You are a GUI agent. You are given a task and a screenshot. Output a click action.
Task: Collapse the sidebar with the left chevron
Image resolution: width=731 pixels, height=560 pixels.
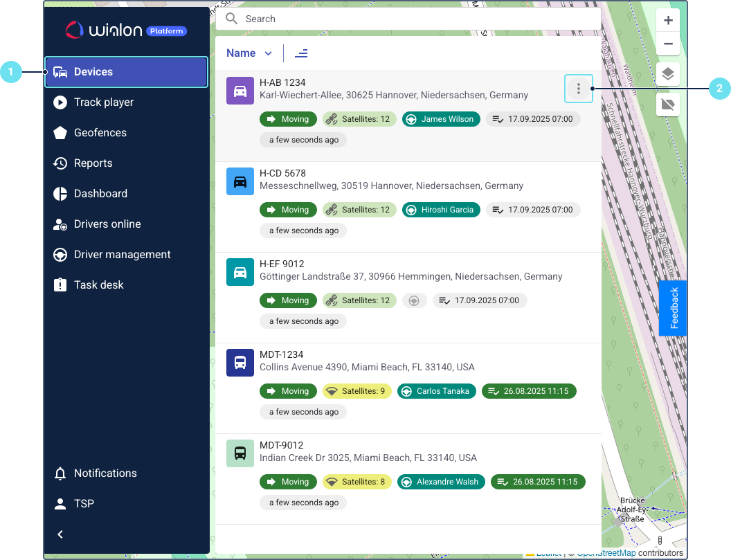[60, 534]
